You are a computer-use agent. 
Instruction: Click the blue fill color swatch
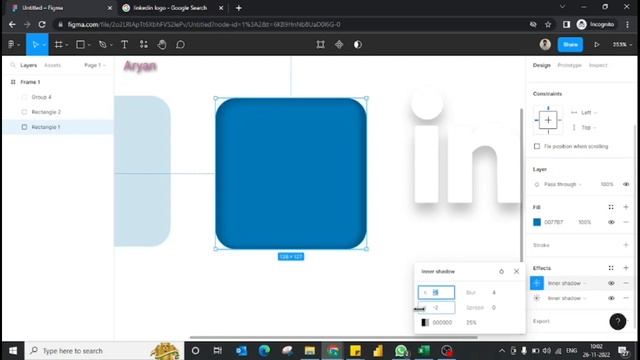pos(537,222)
